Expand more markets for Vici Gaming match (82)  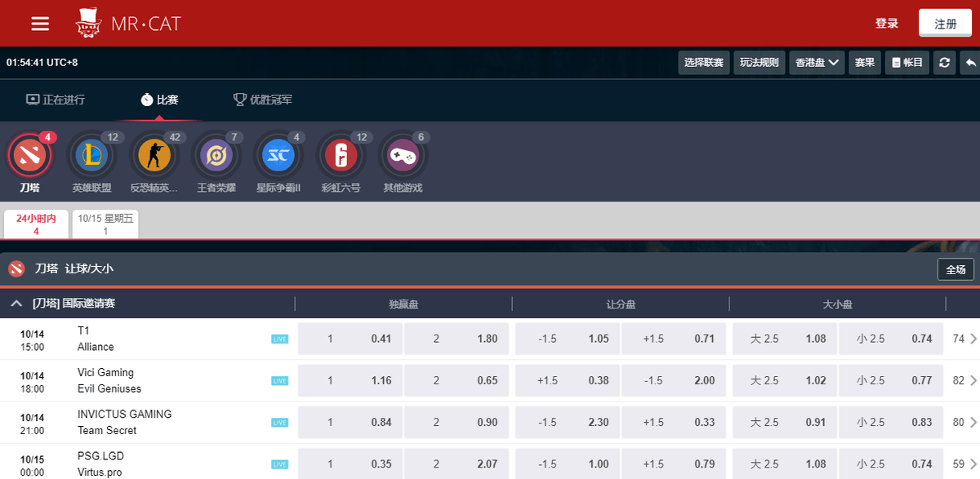tap(964, 380)
